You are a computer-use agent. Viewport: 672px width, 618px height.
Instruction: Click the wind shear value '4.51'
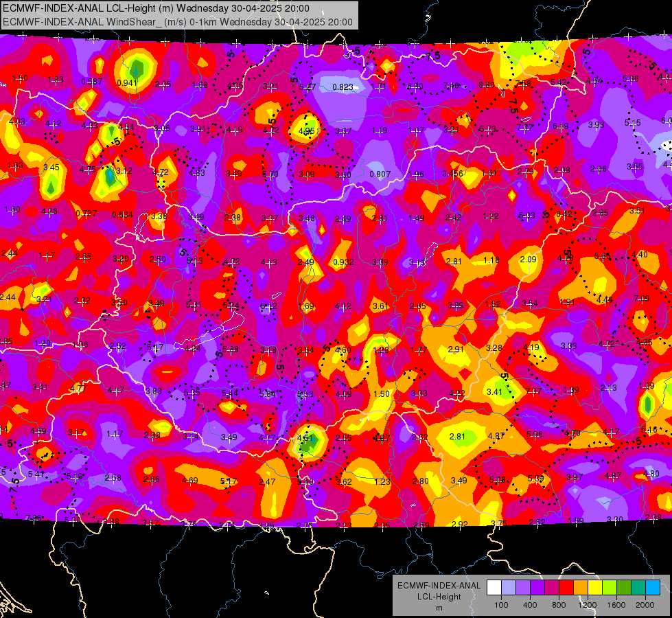pyautogui.click(x=305, y=438)
